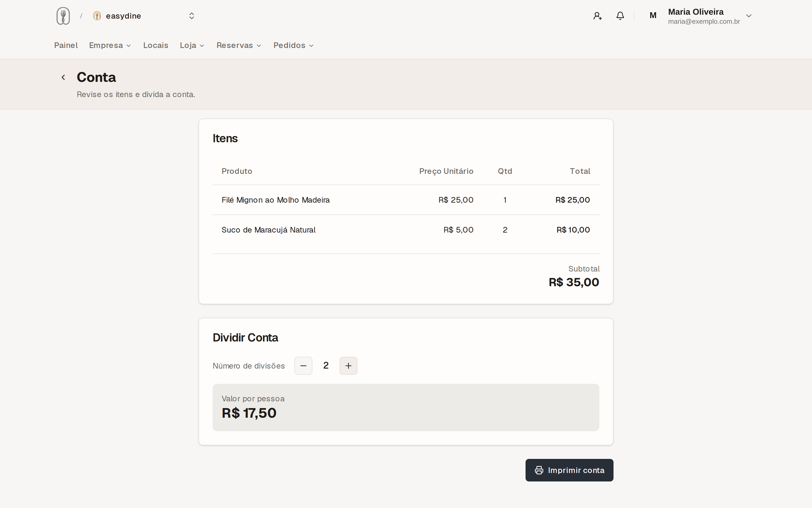The image size is (812, 508).
Task: Increase the number of divisions
Action: coord(348,365)
